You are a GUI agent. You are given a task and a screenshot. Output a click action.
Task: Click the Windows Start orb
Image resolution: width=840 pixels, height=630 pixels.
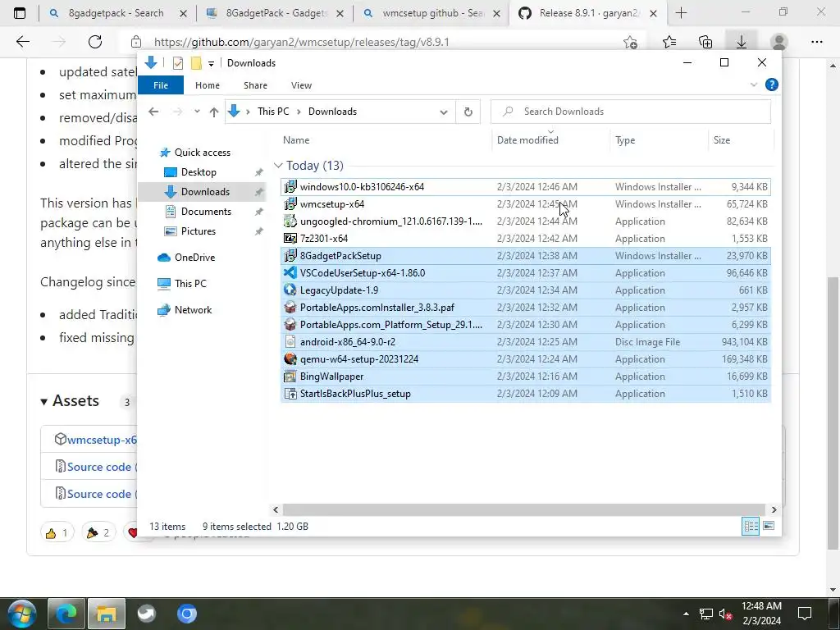(21, 614)
